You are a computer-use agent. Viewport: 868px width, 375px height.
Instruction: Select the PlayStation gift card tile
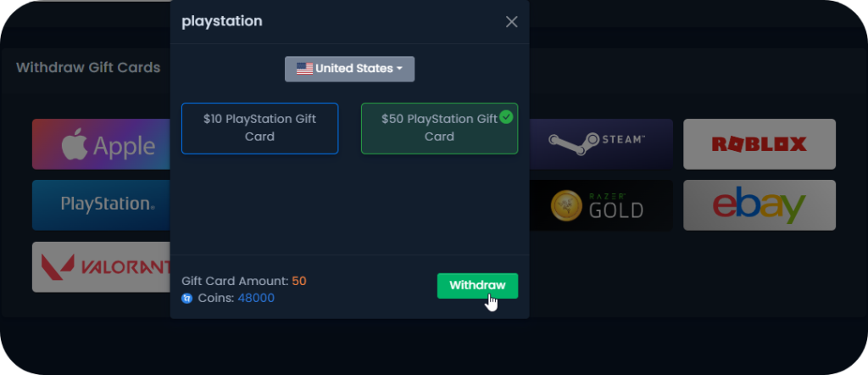(x=102, y=204)
